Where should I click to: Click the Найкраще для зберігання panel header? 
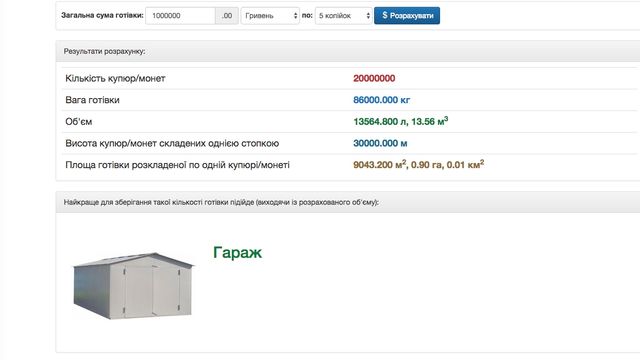tap(348, 202)
